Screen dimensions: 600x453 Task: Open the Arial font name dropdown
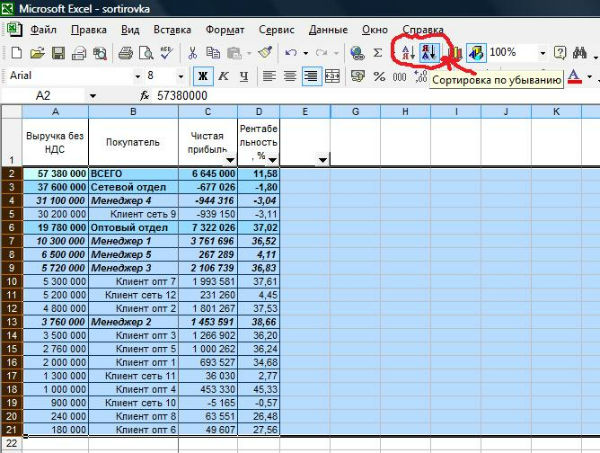coord(138,75)
